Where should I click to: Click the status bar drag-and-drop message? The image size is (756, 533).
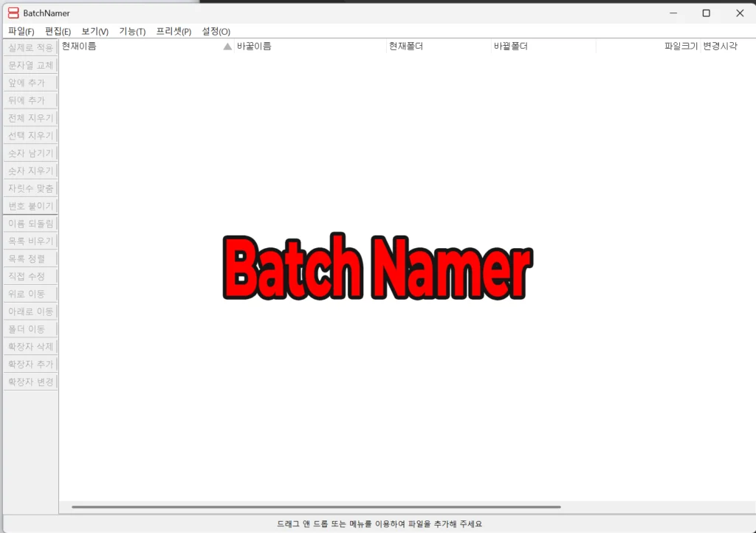tap(379, 524)
